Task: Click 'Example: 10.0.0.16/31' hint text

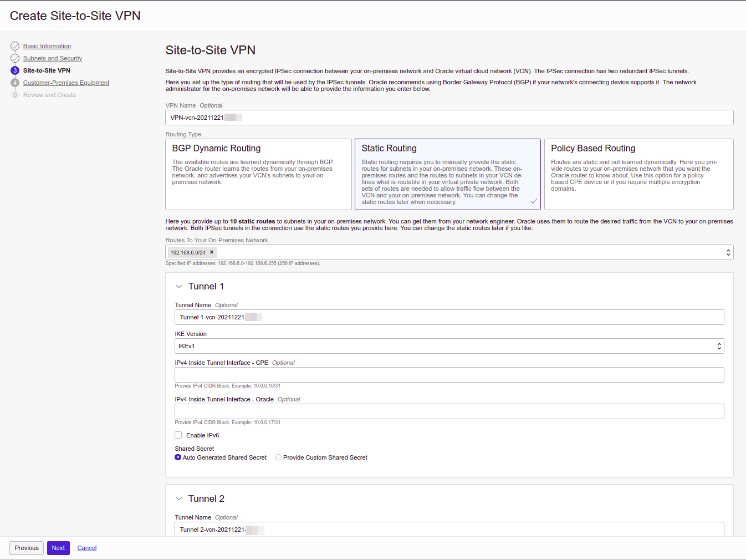Action: point(256,386)
